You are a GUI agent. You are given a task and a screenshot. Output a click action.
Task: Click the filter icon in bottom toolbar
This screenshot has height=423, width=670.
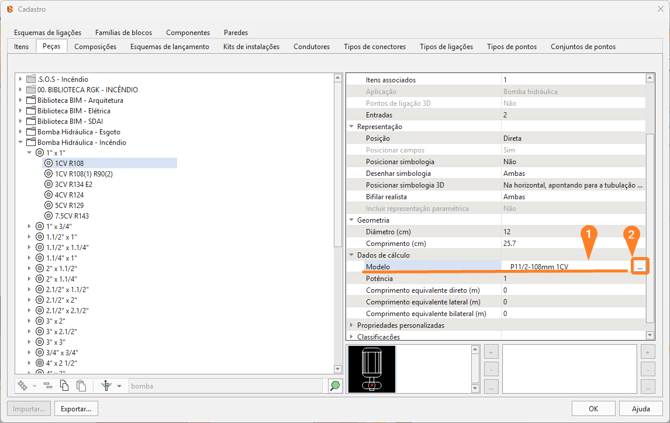106,386
